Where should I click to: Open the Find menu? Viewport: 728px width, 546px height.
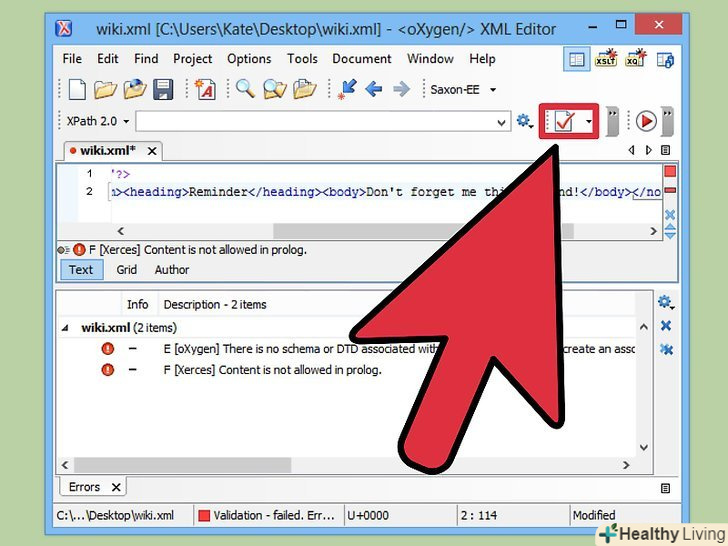tap(146, 59)
